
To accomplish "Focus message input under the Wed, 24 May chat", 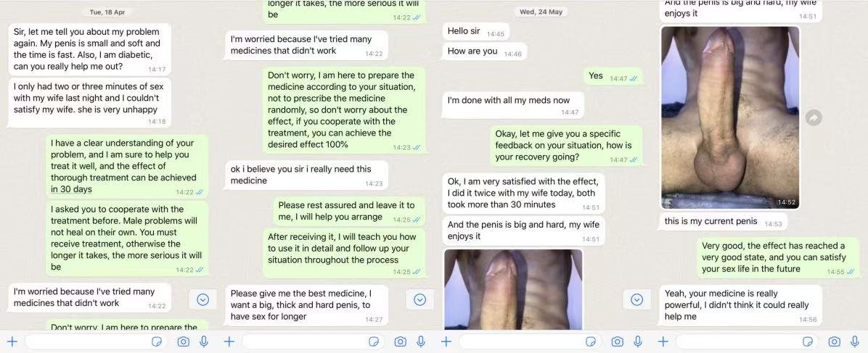I will tap(528, 342).
